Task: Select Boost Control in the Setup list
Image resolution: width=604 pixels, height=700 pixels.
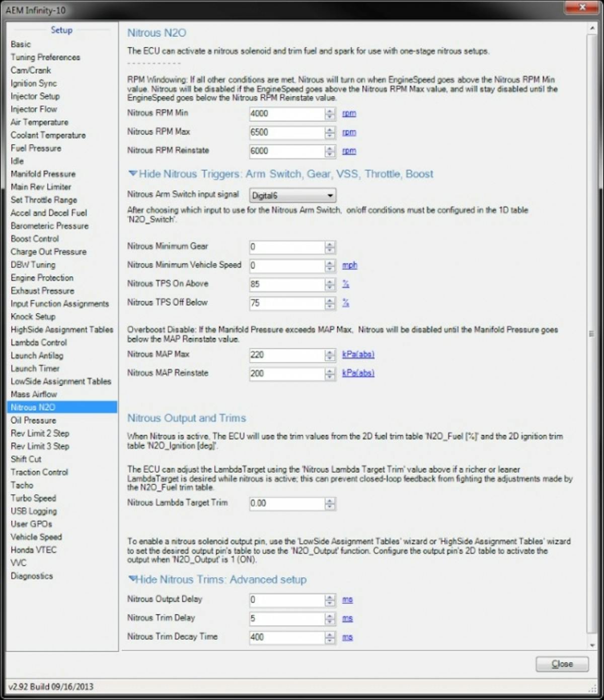Action: pos(35,239)
